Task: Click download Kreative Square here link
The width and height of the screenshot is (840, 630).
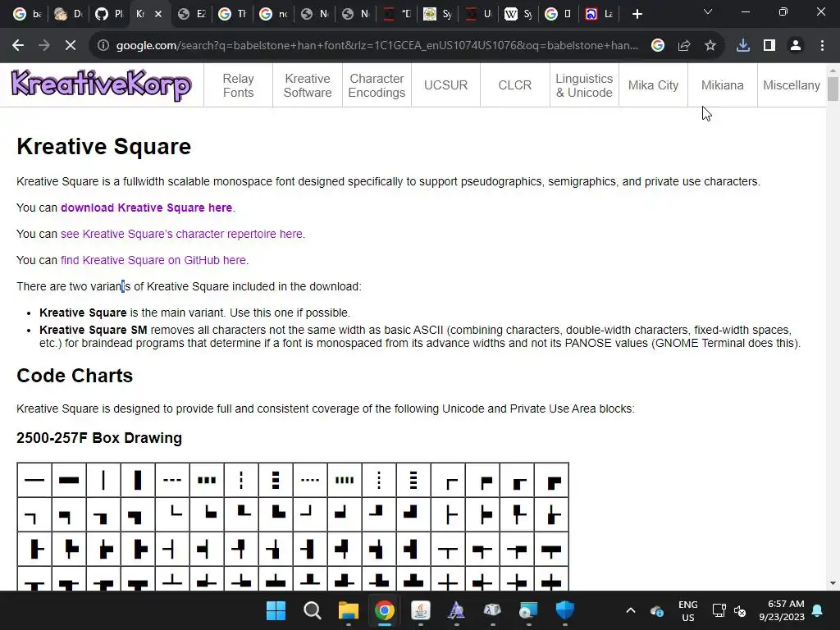Action: (x=146, y=208)
